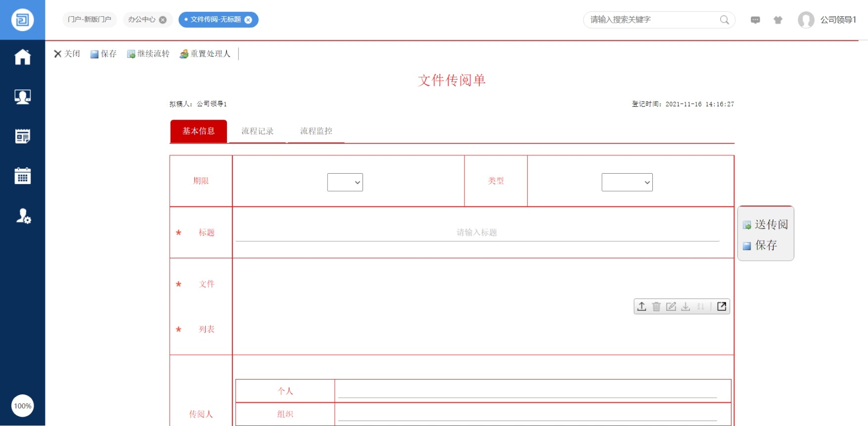The image size is (868, 426).
Task: Focus the search keyword field
Action: pos(652,19)
